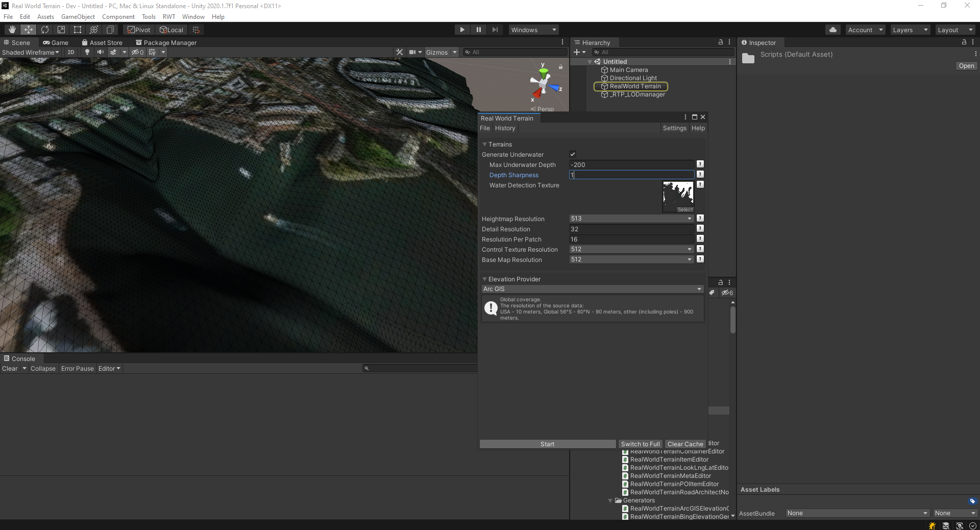Image resolution: width=980 pixels, height=530 pixels.
Task: Open Unity Collaborate cloud icon
Action: pyautogui.click(x=833, y=30)
